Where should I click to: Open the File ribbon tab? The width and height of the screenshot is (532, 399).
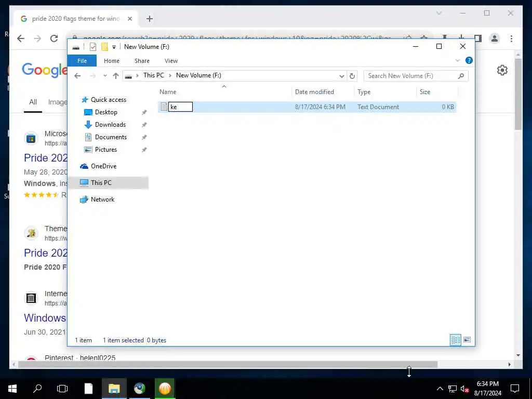point(82,61)
